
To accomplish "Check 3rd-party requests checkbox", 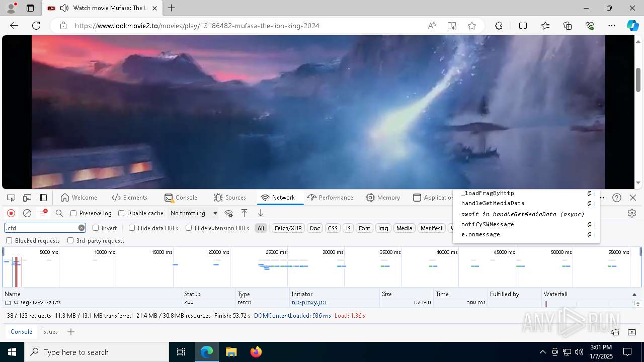I will pos(70,241).
